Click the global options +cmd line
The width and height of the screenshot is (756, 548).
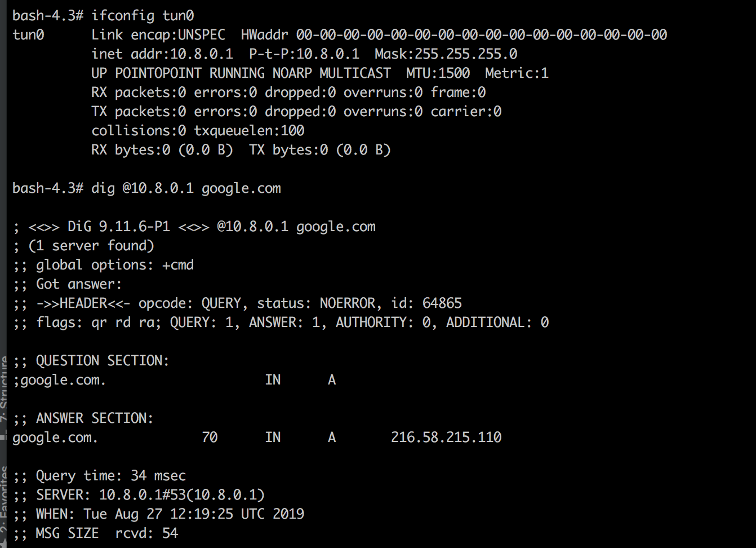click(103, 265)
